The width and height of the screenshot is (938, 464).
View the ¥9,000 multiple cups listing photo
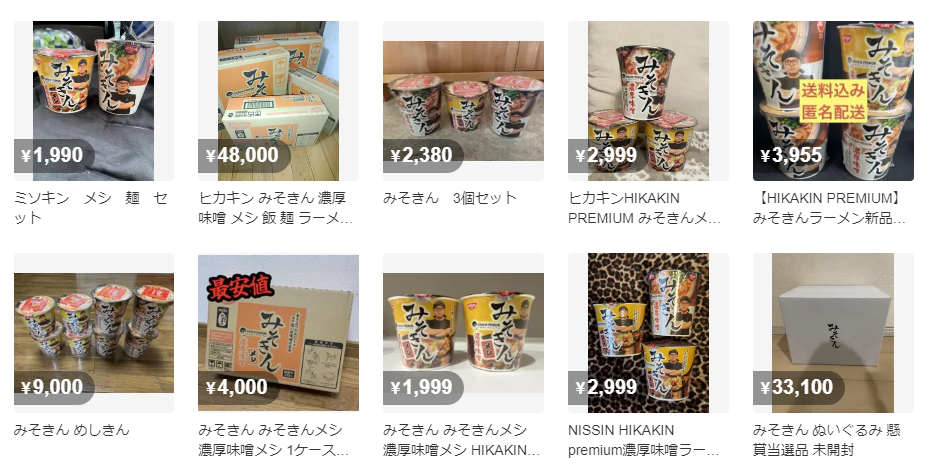coord(94,333)
